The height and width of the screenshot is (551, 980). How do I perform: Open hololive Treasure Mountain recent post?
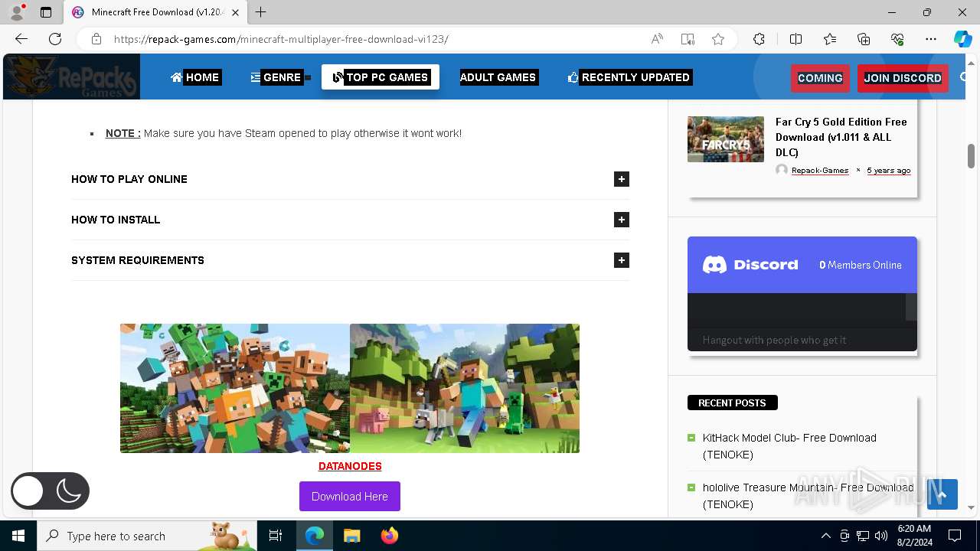click(x=808, y=496)
